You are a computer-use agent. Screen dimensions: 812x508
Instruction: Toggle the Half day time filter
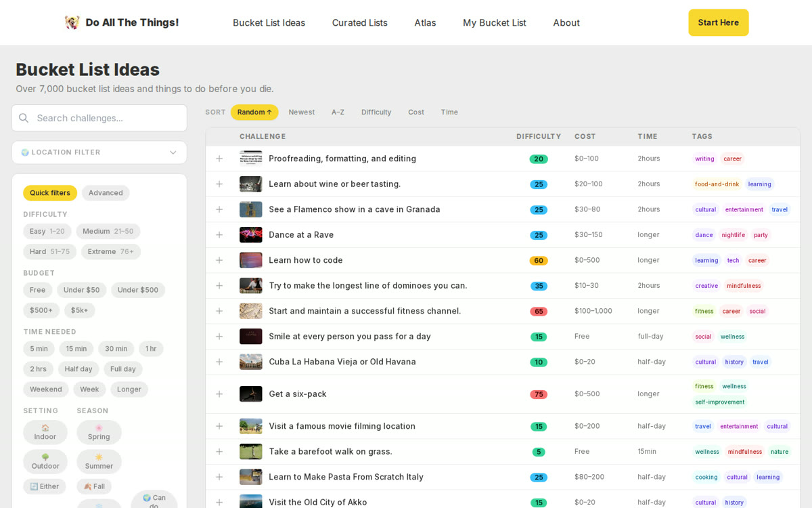point(78,369)
